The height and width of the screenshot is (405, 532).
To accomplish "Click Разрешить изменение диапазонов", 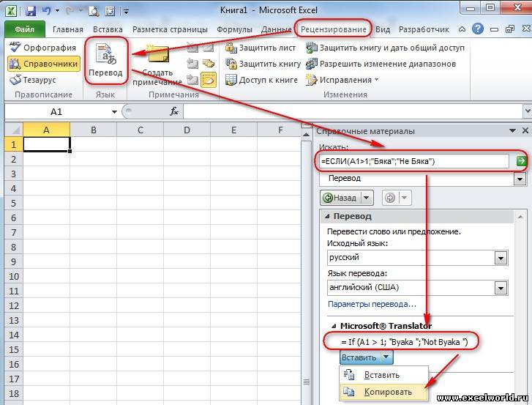I will tap(381, 64).
